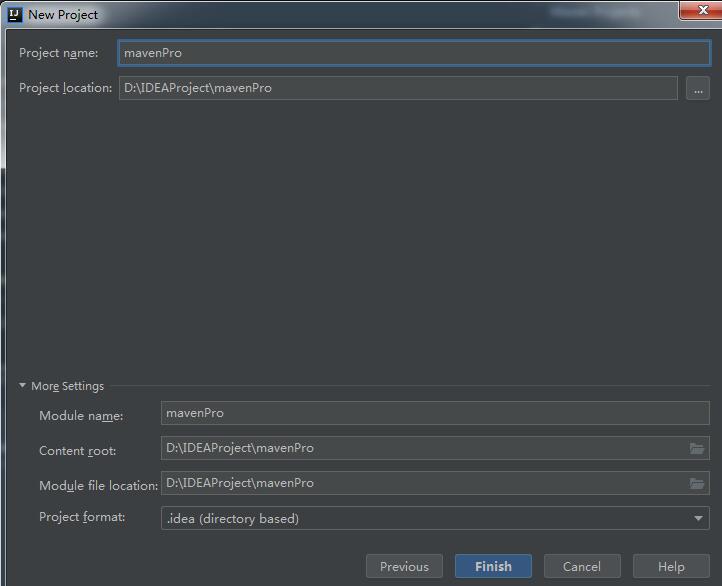Click the Project name input field

click(x=414, y=53)
